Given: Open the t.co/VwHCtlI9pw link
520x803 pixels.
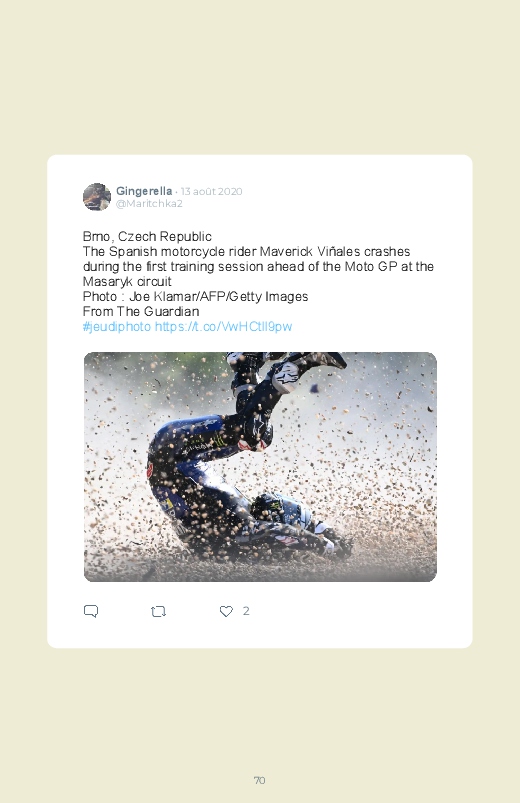Looking at the screenshot, I should point(223,327).
